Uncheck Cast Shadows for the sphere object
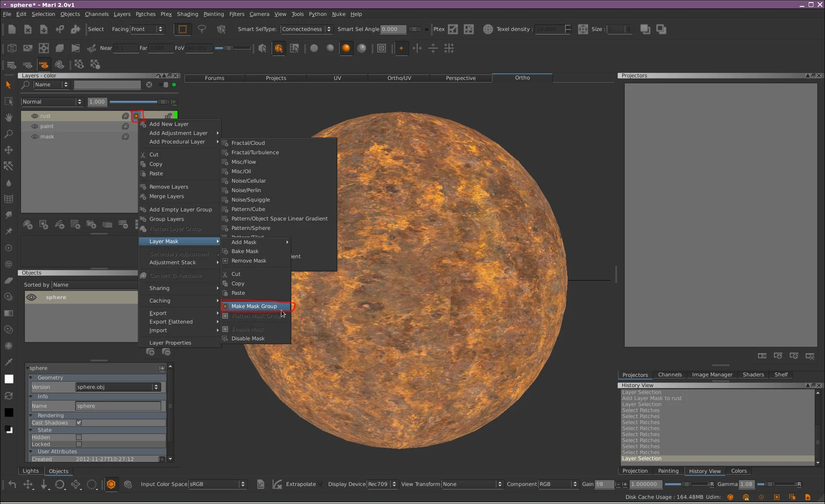 coord(79,422)
